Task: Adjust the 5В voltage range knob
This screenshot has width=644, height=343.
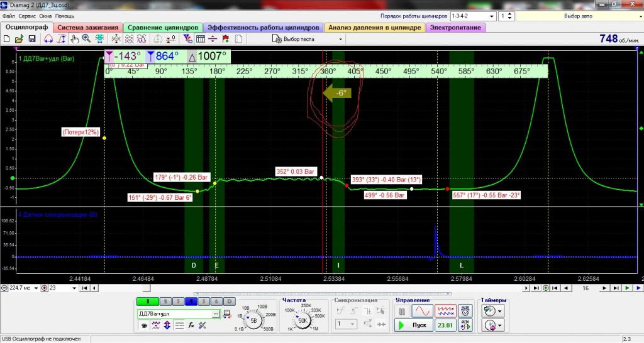Action: [253, 320]
